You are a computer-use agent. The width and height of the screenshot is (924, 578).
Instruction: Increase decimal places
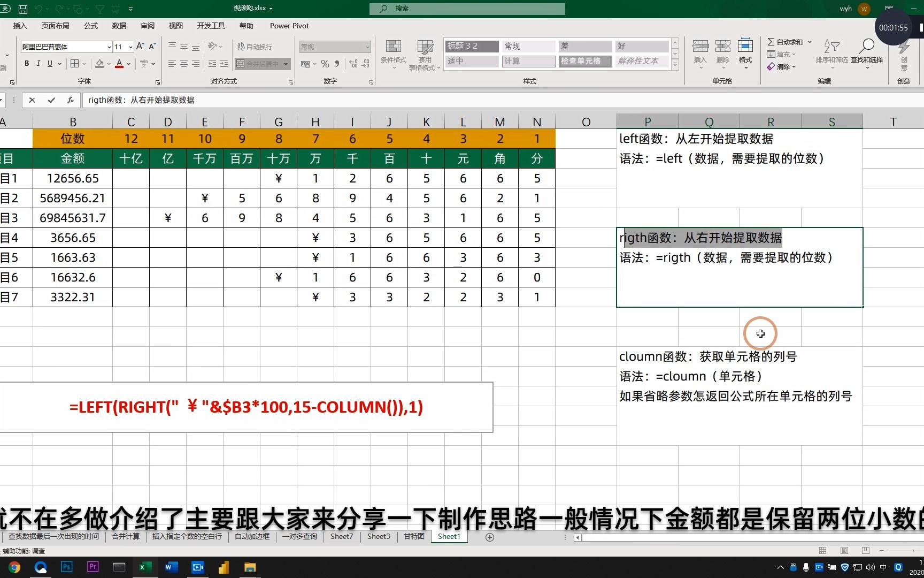(x=353, y=64)
